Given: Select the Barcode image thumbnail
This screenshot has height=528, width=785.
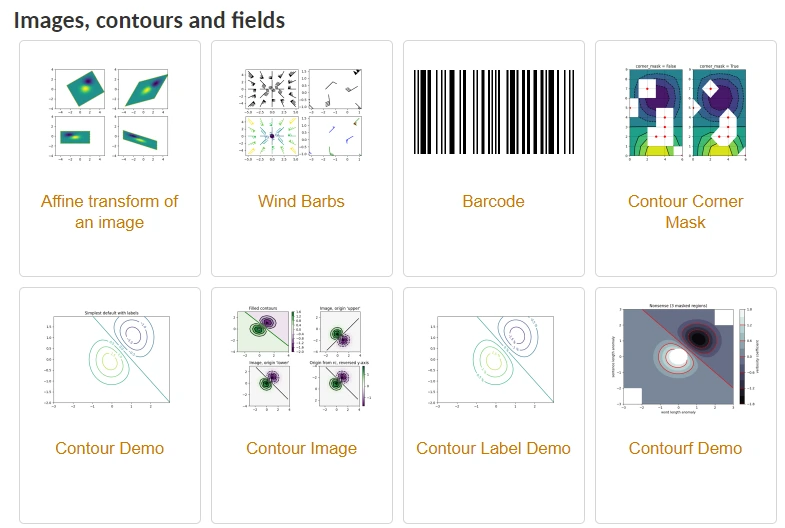Looking at the screenshot, I should pos(494,112).
